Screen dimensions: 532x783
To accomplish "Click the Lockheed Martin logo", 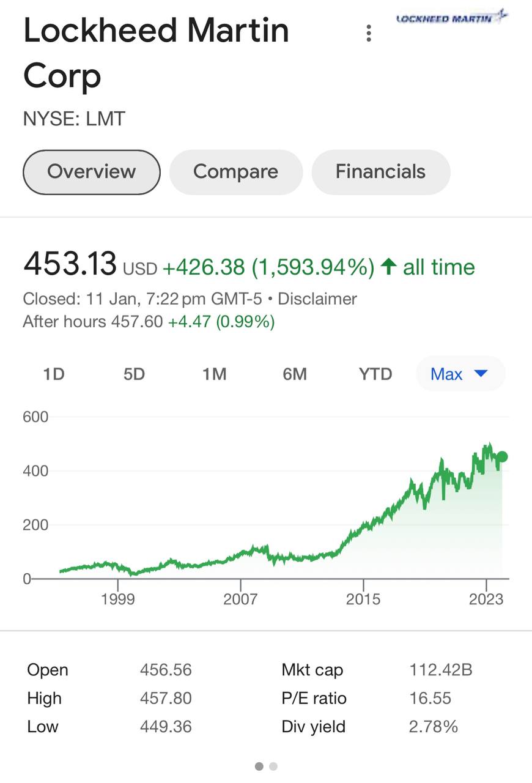I will point(453,17).
